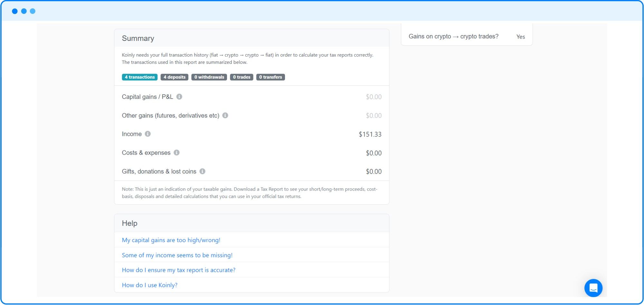Click the info icon beside Other gains

point(225,115)
